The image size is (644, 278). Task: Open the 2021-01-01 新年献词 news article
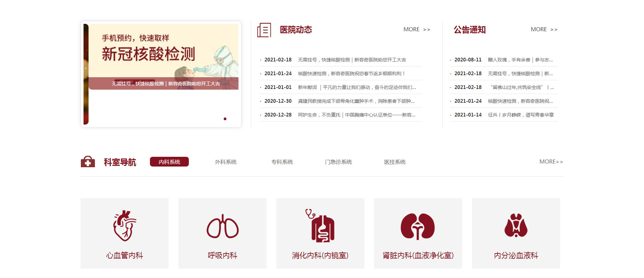pos(357,87)
